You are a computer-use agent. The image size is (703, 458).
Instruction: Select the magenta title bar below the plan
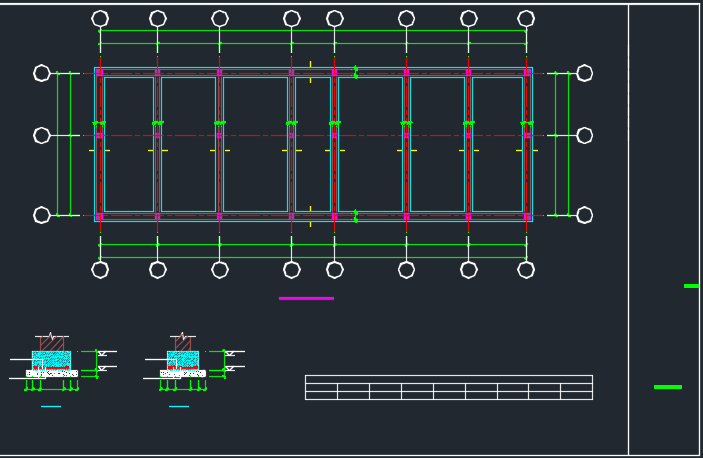pos(306,298)
